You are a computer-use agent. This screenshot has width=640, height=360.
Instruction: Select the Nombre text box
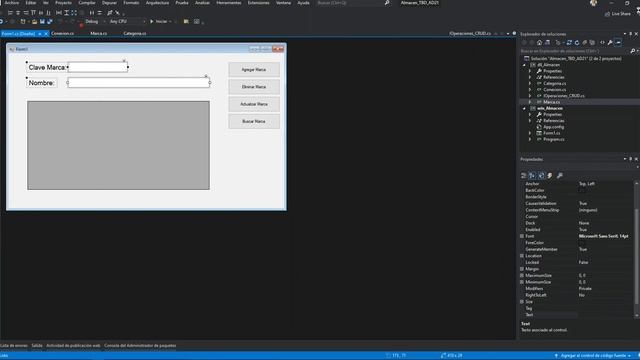point(139,83)
